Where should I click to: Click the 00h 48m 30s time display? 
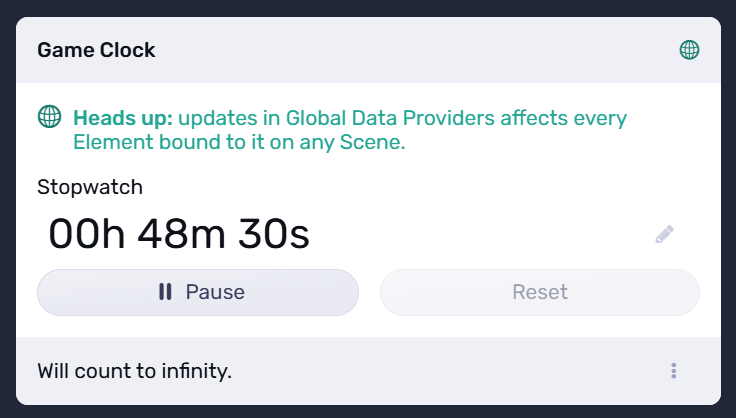179,234
